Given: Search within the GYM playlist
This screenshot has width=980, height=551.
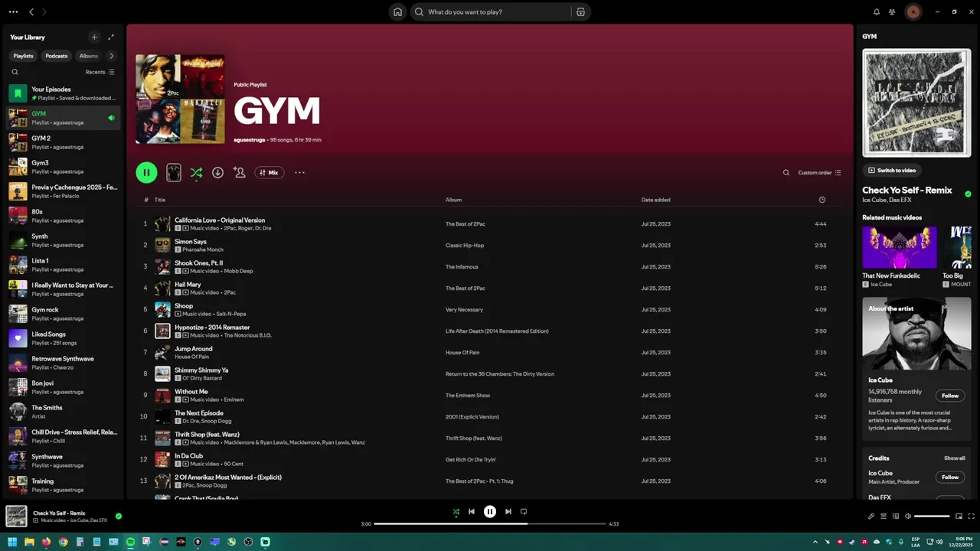Looking at the screenshot, I should pos(786,173).
